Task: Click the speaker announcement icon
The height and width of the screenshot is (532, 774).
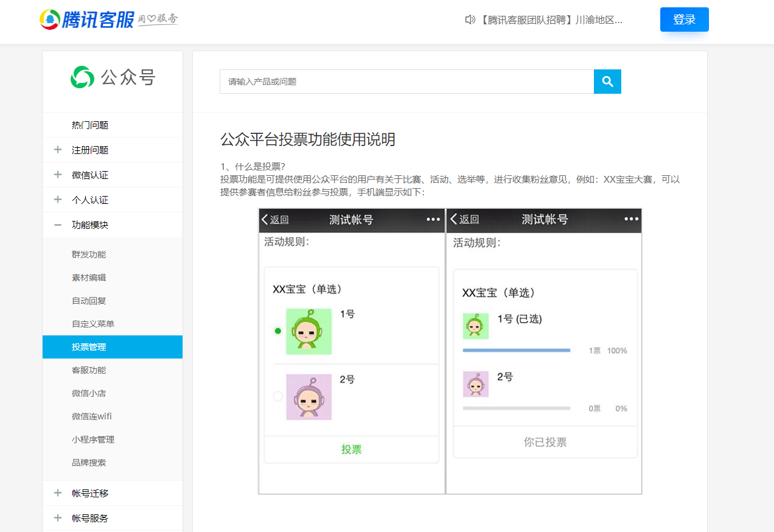Action: pyautogui.click(x=470, y=19)
